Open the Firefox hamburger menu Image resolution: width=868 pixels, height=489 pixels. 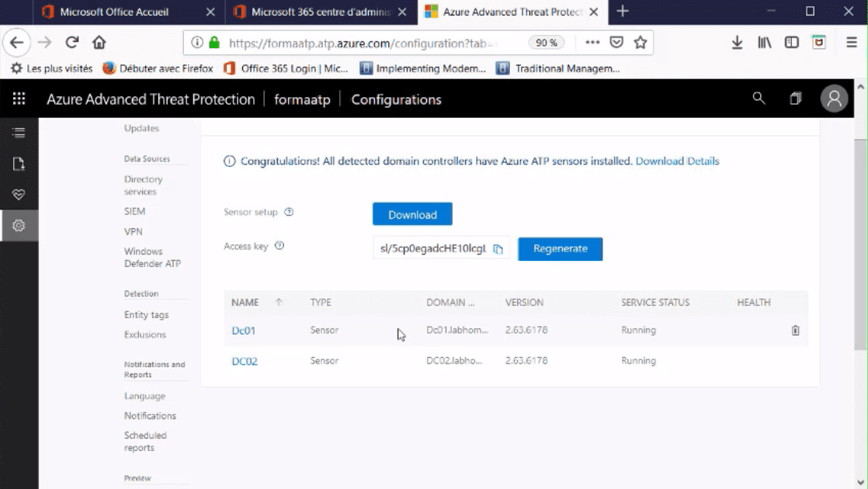(x=852, y=43)
